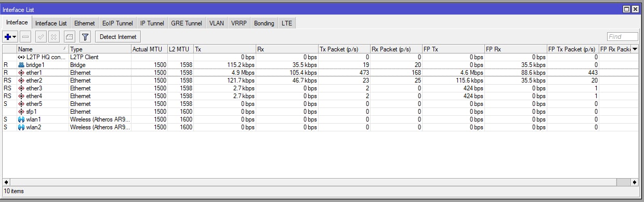This screenshot has height=202, width=644.
Task: Click the FP Tx Packet (p/s) column header
Action: pyautogui.click(x=573, y=49)
